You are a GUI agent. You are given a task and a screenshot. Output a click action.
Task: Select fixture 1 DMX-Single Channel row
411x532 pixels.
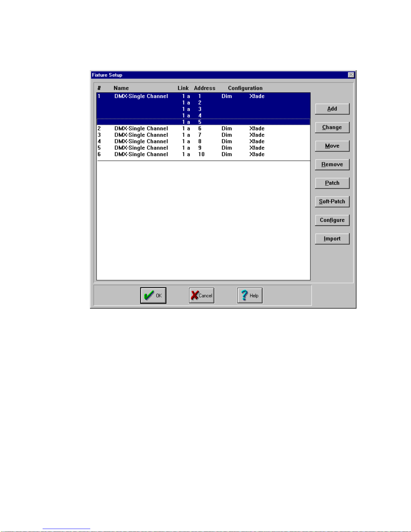click(203, 96)
